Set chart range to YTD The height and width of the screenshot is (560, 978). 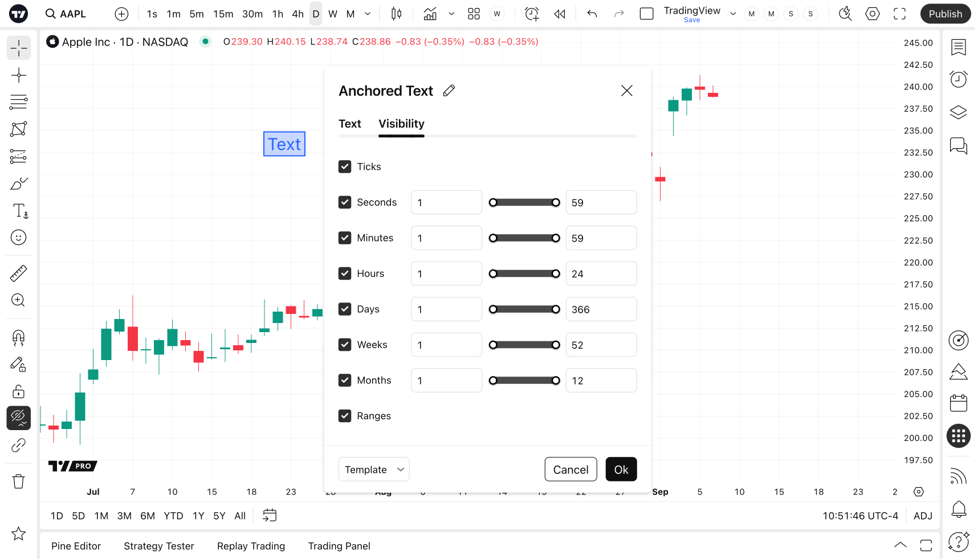tap(173, 516)
